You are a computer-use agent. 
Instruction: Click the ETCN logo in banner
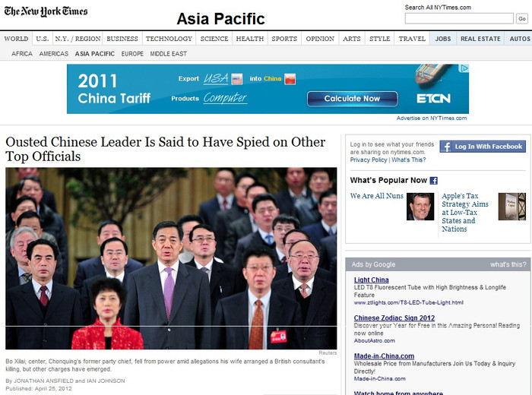(433, 98)
